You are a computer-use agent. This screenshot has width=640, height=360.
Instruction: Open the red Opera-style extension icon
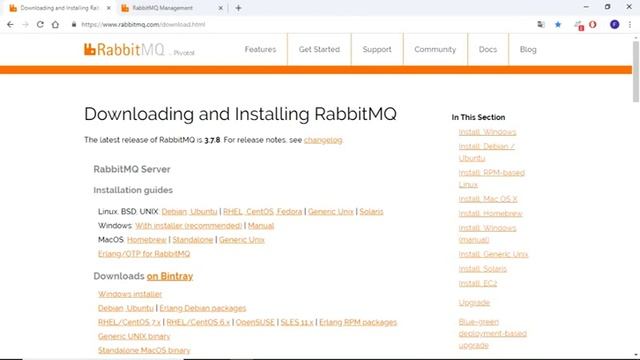coord(593,24)
